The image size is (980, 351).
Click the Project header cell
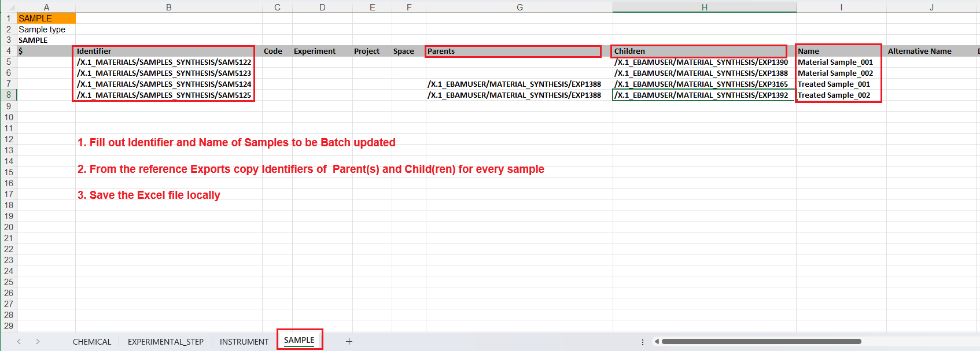372,51
